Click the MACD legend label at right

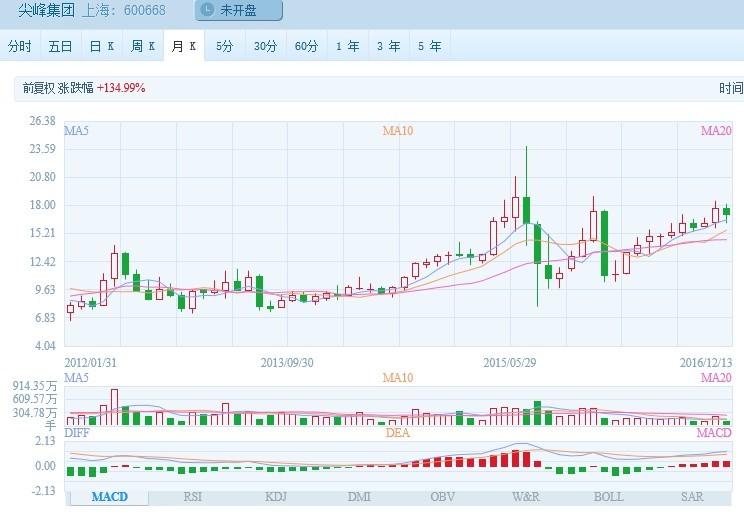(714, 433)
